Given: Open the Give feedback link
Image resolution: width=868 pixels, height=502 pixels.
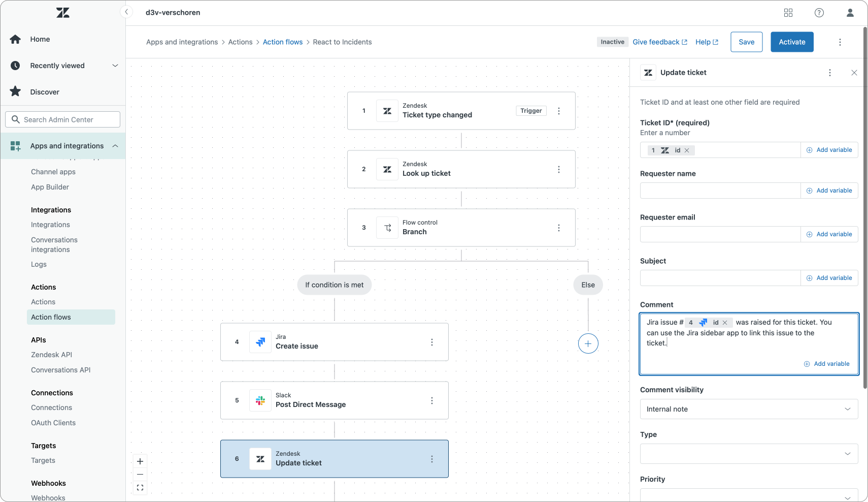Looking at the screenshot, I should pyautogui.click(x=660, y=42).
